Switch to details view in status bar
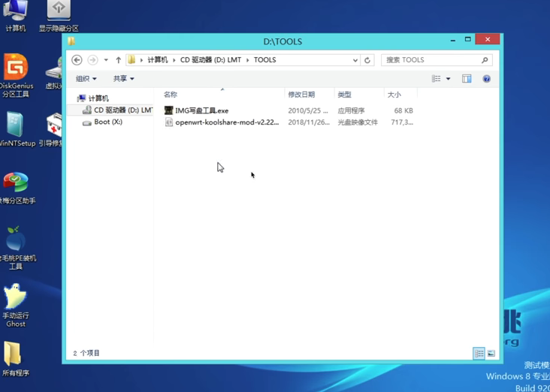550x392 pixels. [x=479, y=353]
